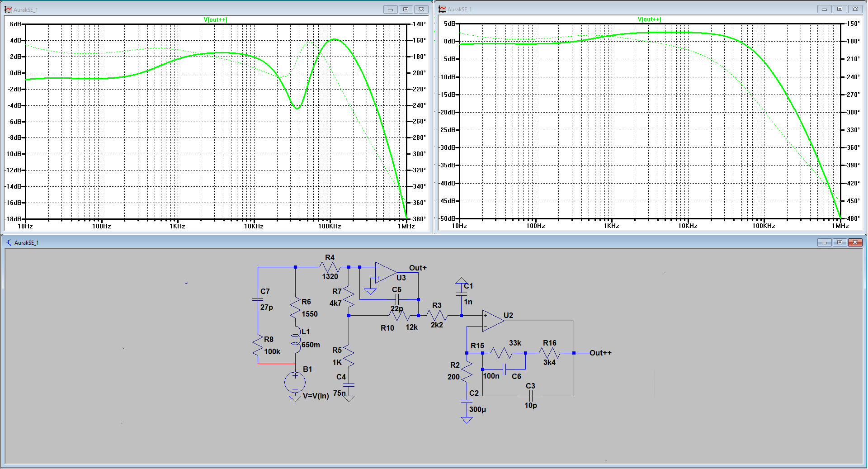Maximize the schematic window
Image resolution: width=868 pixels, height=469 pixels.
coord(840,242)
